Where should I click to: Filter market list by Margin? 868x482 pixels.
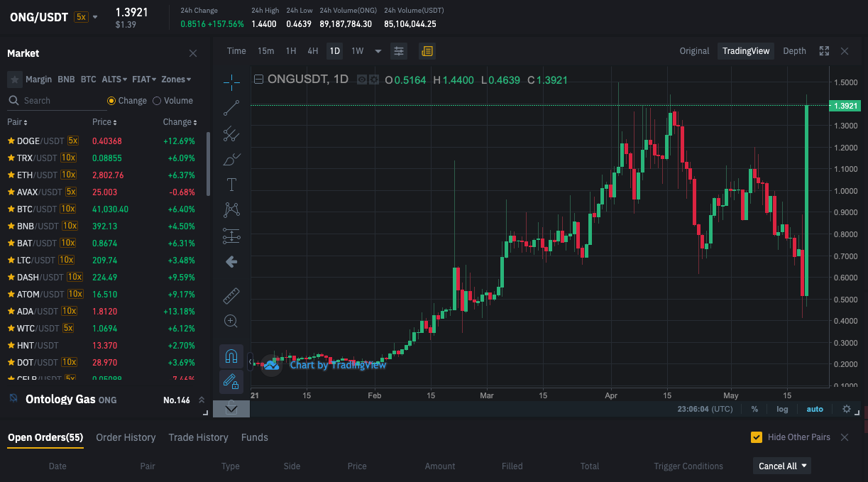[39, 80]
